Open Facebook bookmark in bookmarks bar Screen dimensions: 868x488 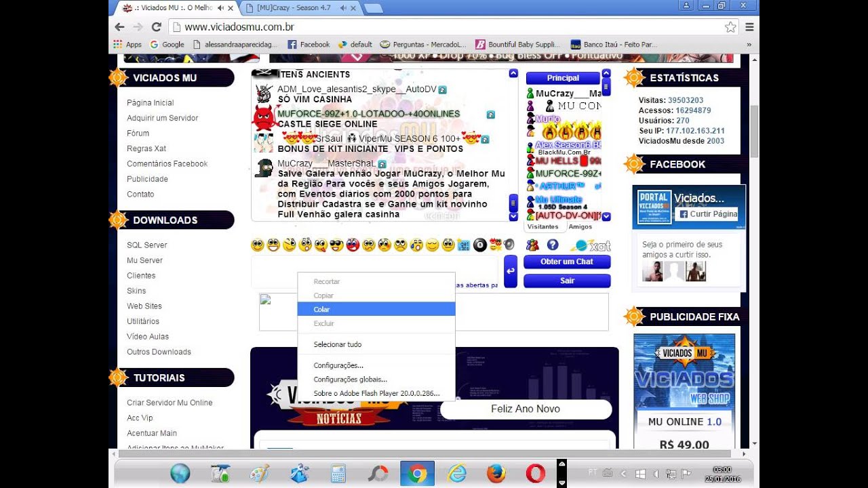309,45
